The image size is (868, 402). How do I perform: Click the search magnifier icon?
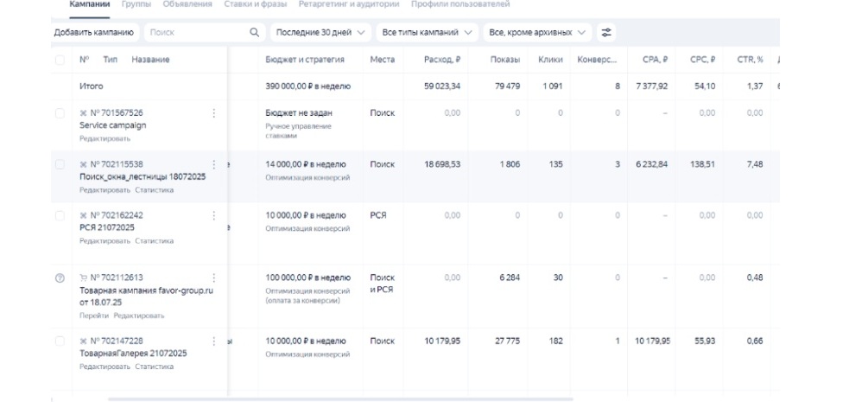pyautogui.click(x=254, y=32)
